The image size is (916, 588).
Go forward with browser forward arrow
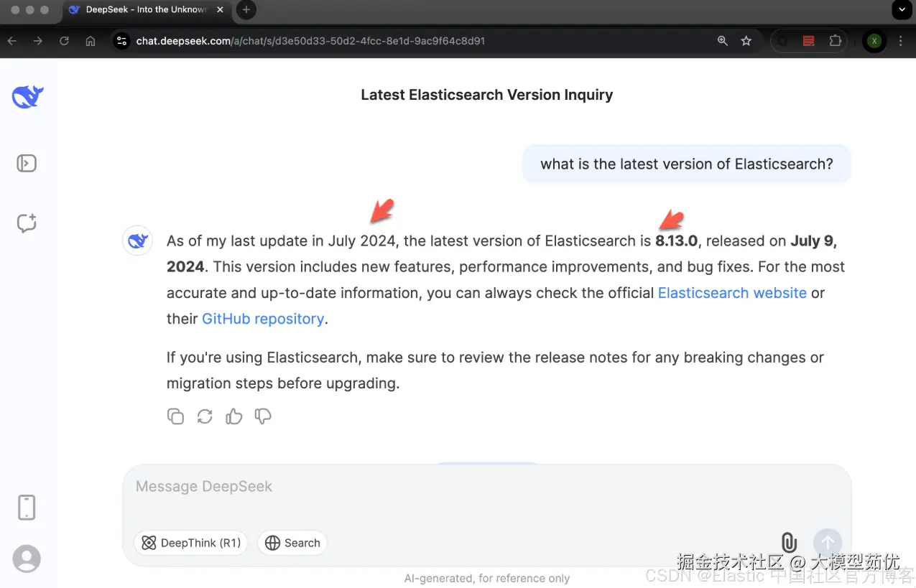tap(38, 41)
